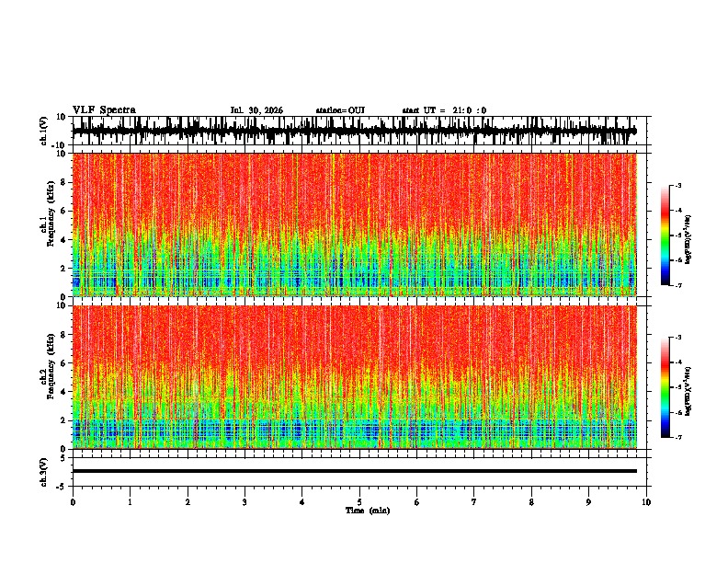Click time axis tick label "7"
Viewport: 728px width, 563px height.
[474, 502]
